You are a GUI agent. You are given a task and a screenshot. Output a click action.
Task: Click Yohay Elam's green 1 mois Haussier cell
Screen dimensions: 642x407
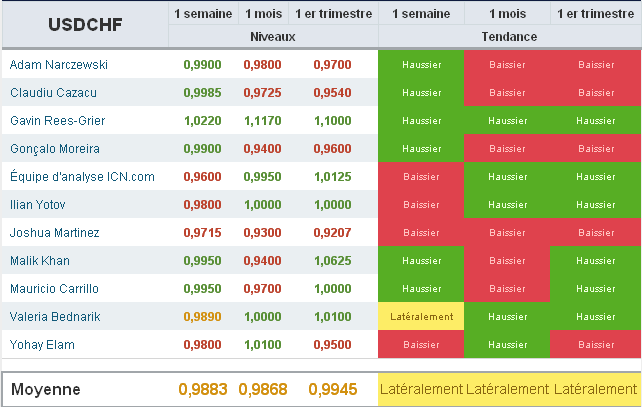click(x=507, y=345)
